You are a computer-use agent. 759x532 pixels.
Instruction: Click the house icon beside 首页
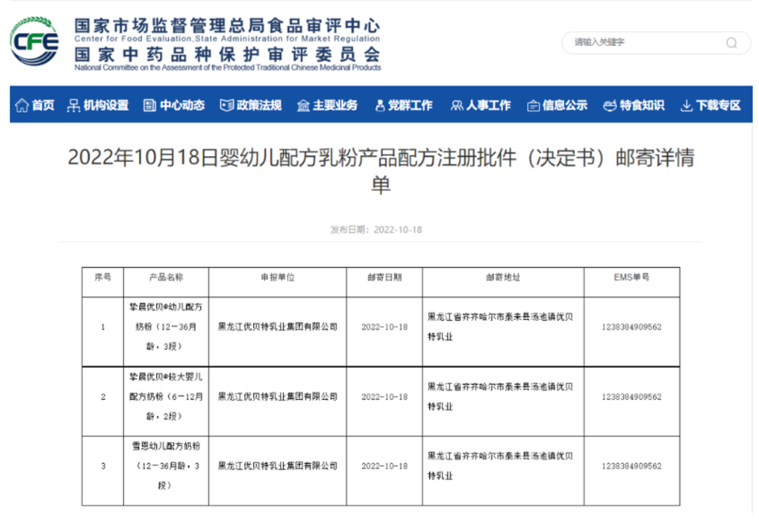coord(22,105)
